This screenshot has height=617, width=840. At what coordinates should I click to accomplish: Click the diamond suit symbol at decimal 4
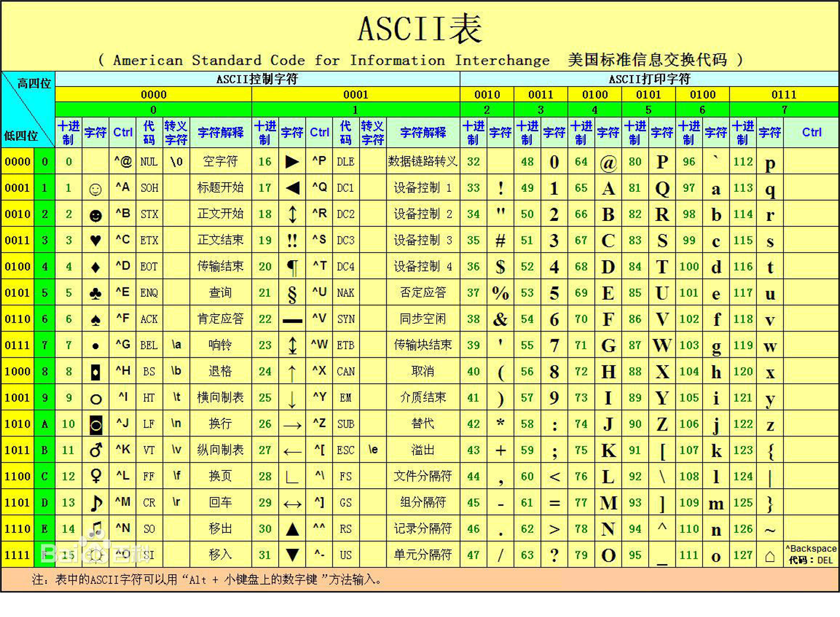click(x=95, y=266)
